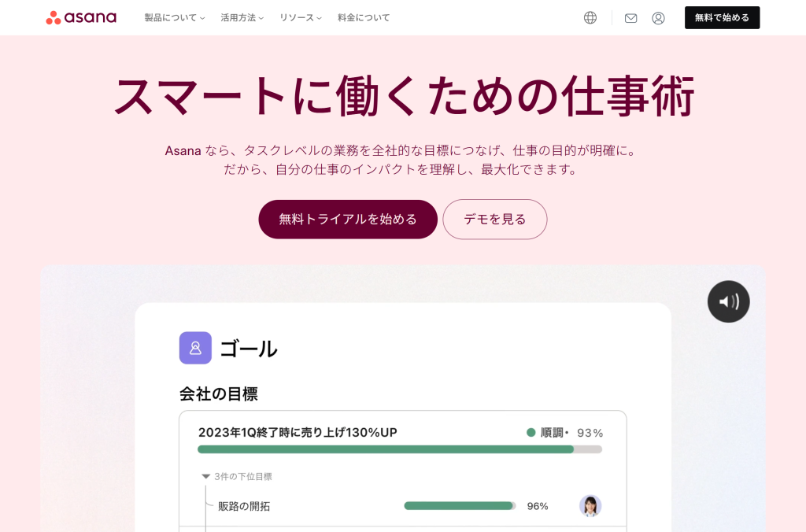Click the デモを見る button
806x532 pixels.
(495, 220)
